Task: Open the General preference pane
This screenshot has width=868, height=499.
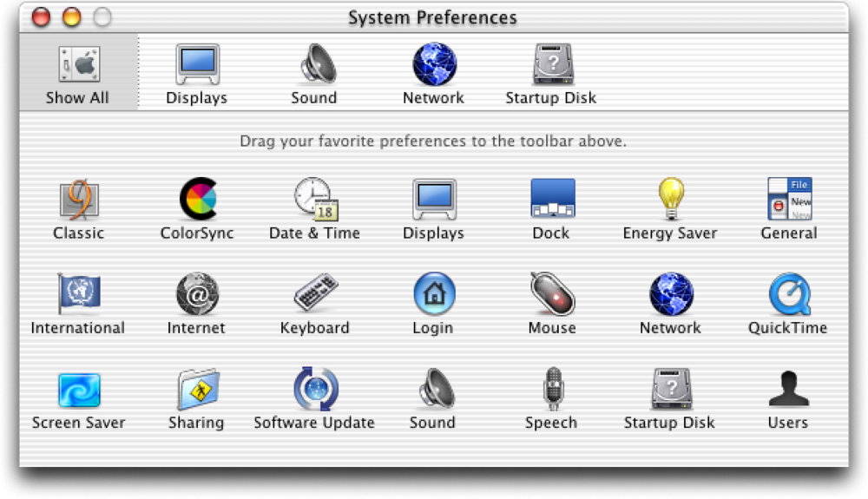Action: click(789, 210)
